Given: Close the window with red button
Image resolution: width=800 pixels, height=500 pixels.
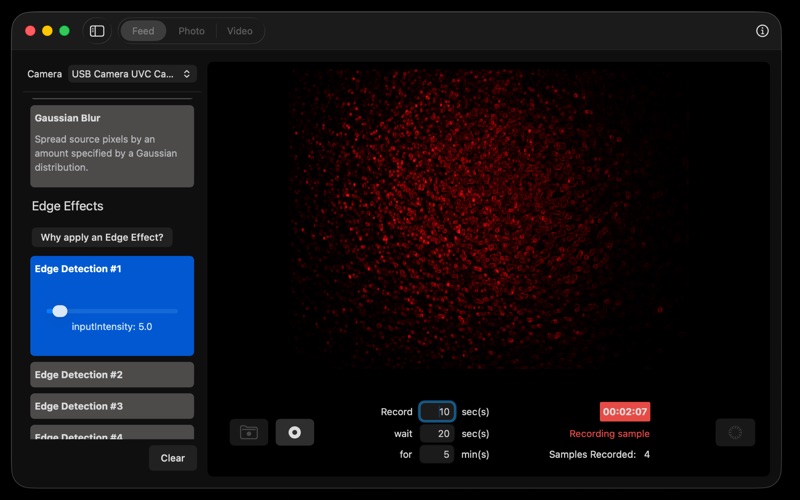Looking at the screenshot, I should pos(30,31).
